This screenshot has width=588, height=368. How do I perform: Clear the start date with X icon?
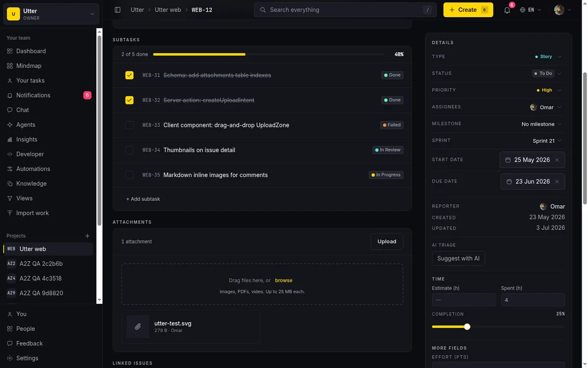click(557, 160)
